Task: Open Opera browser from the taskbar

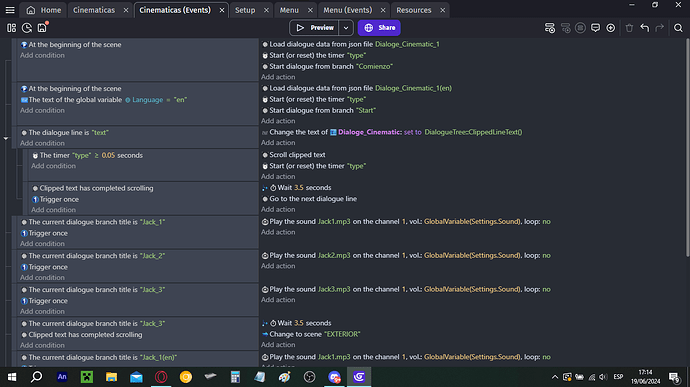Action: 161,377
